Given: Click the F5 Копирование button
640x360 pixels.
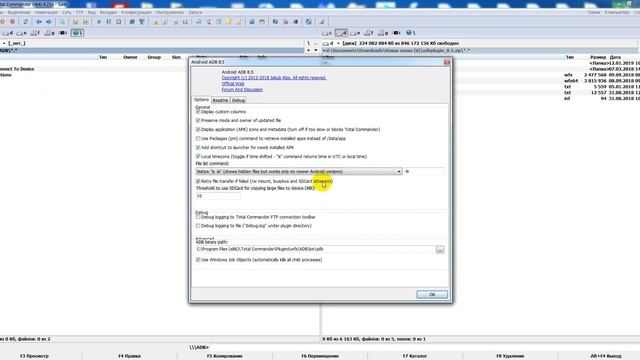Looking at the screenshot, I should [x=224, y=356].
